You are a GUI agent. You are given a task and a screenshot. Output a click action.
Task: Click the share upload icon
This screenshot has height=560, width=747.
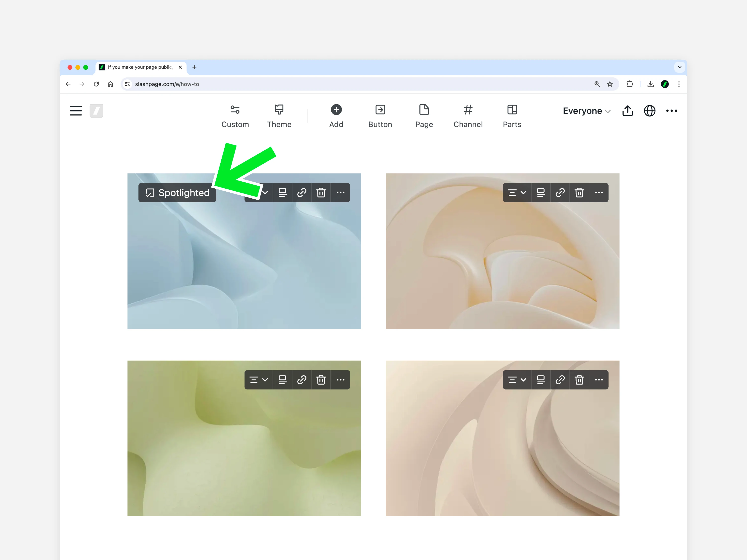[627, 111]
